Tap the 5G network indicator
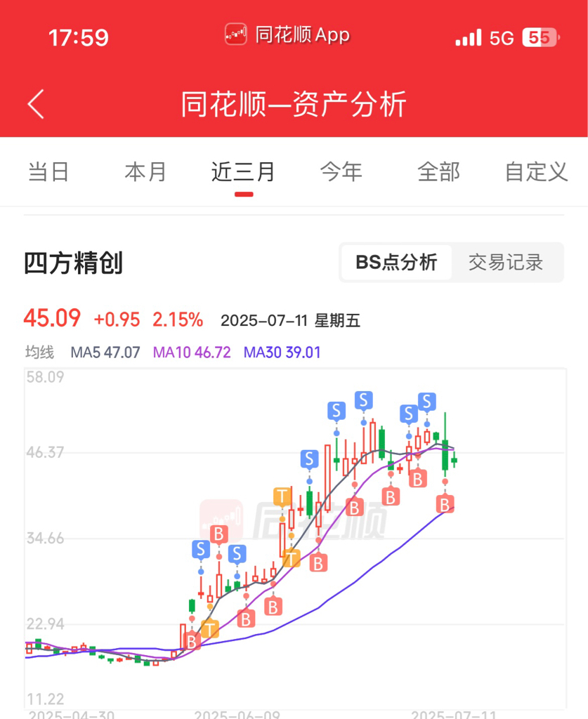The height and width of the screenshot is (719, 588). click(502, 38)
